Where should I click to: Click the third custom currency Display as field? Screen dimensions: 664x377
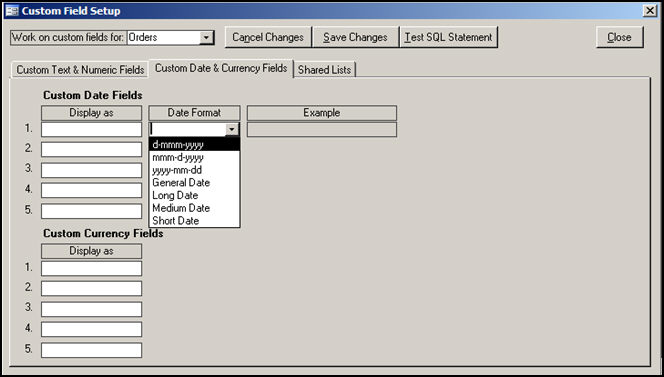pyautogui.click(x=91, y=309)
